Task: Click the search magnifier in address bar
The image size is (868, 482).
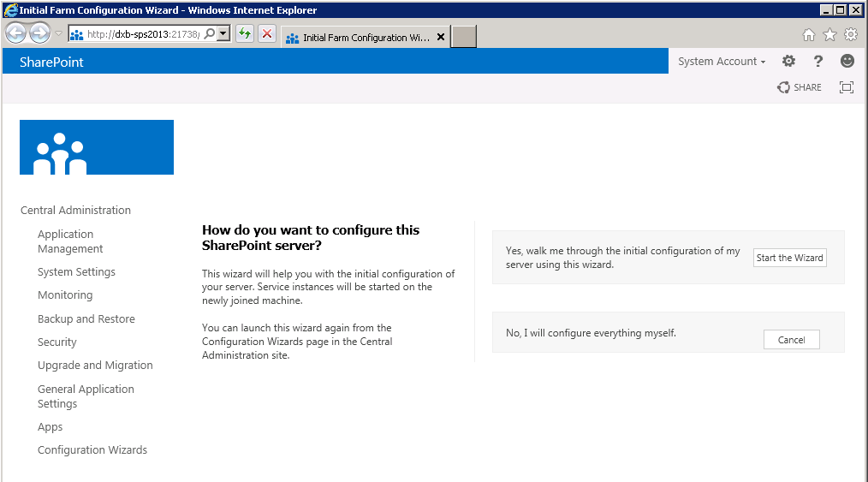Action: pyautogui.click(x=209, y=33)
